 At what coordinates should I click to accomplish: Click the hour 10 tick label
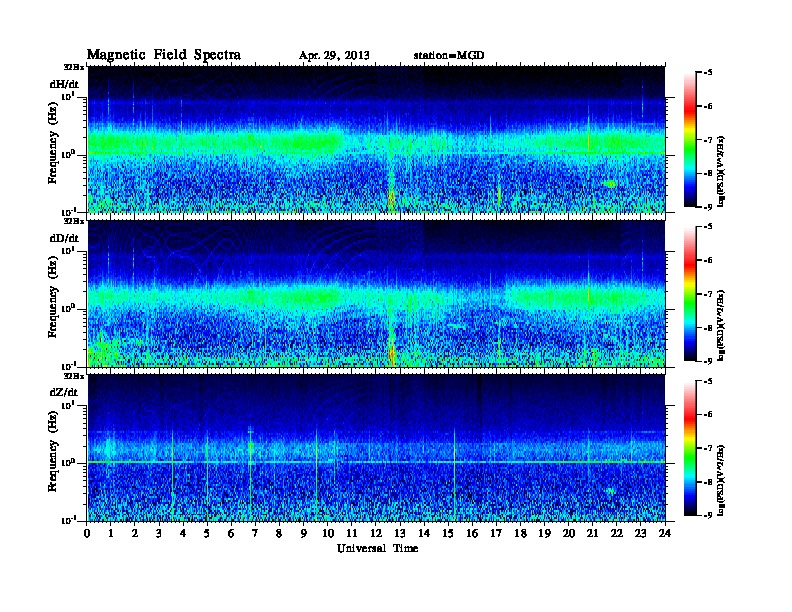coord(327,534)
